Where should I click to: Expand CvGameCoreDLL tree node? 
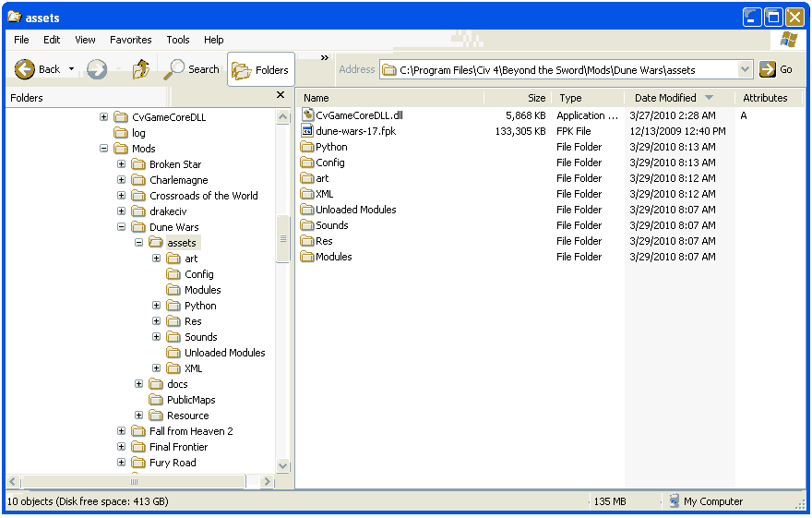tap(103, 117)
